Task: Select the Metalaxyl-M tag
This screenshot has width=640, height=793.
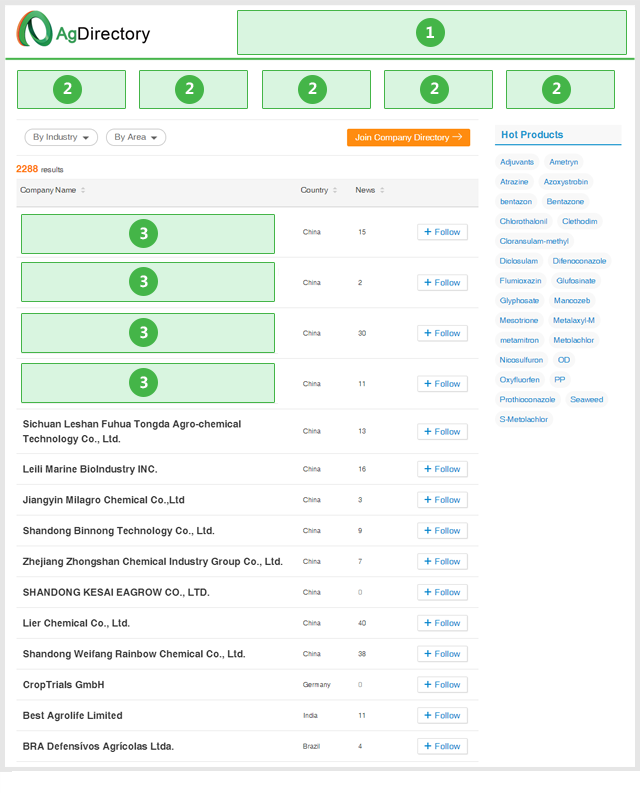Action: [x=574, y=320]
